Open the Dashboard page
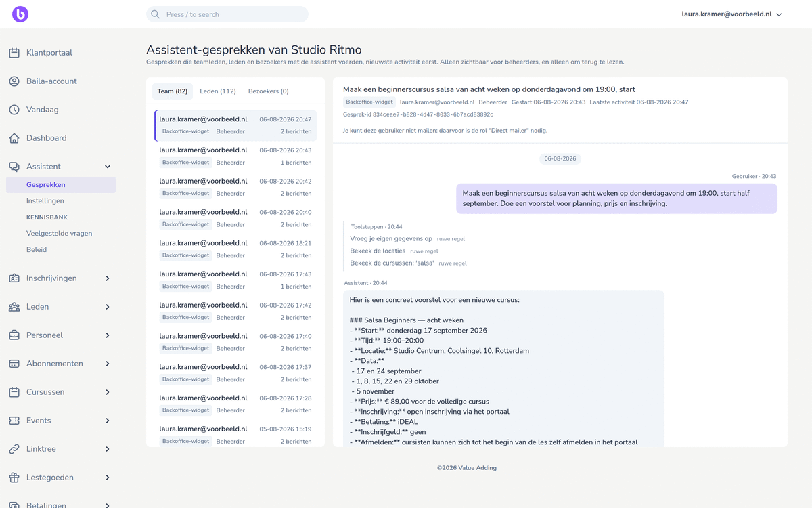Screen dimensions: 812x508 click(x=47, y=138)
